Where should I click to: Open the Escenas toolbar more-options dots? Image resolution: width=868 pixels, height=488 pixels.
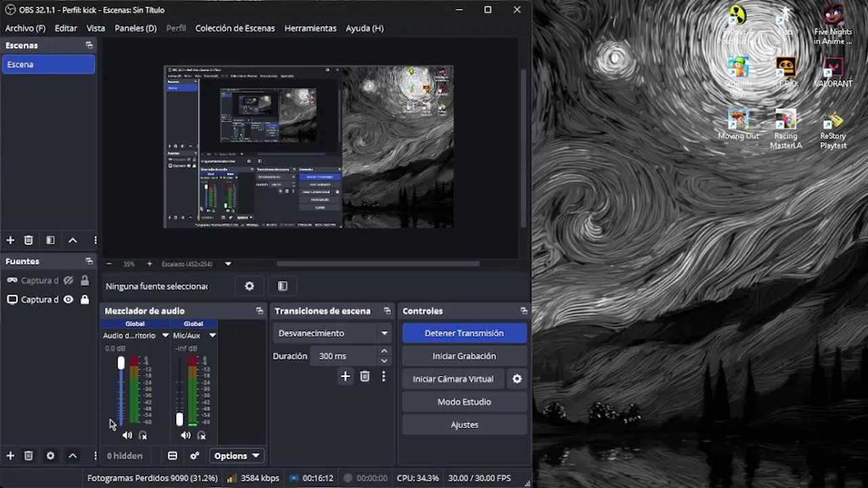(x=95, y=240)
